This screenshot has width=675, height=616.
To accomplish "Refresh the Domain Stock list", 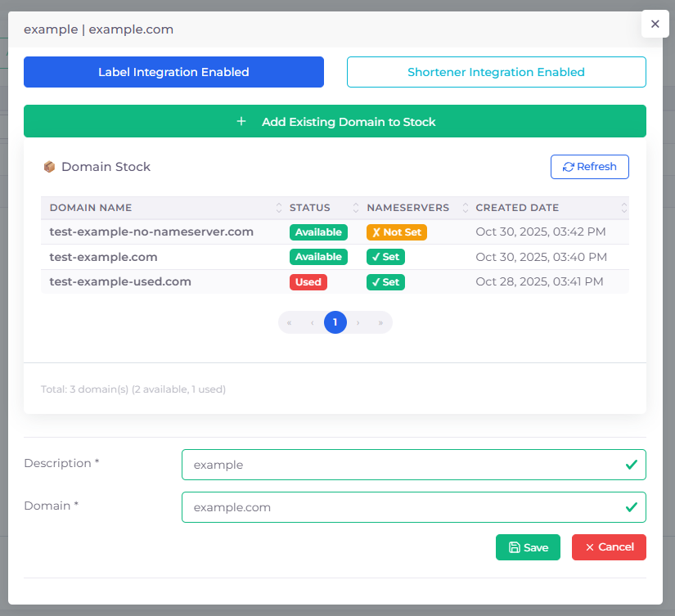I will pyautogui.click(x=589, y=167).
